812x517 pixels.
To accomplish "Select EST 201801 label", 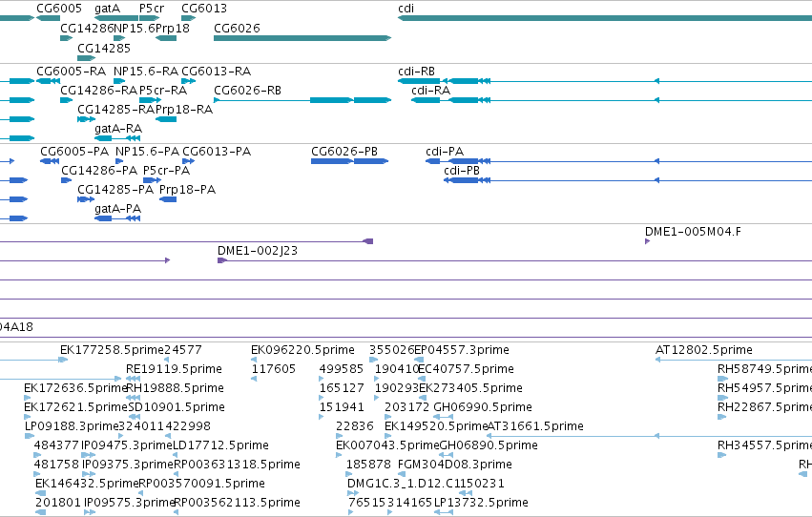I will (57, 503).
